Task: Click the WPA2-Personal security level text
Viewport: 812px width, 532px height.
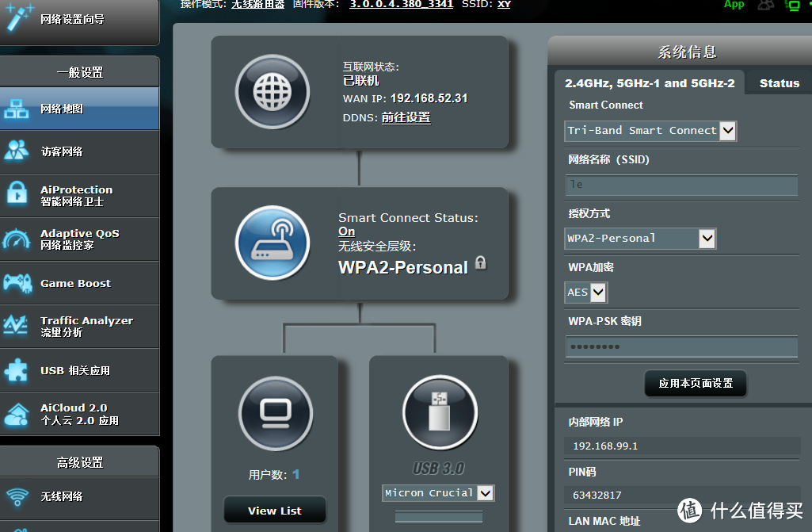Action: pos(403,267)
